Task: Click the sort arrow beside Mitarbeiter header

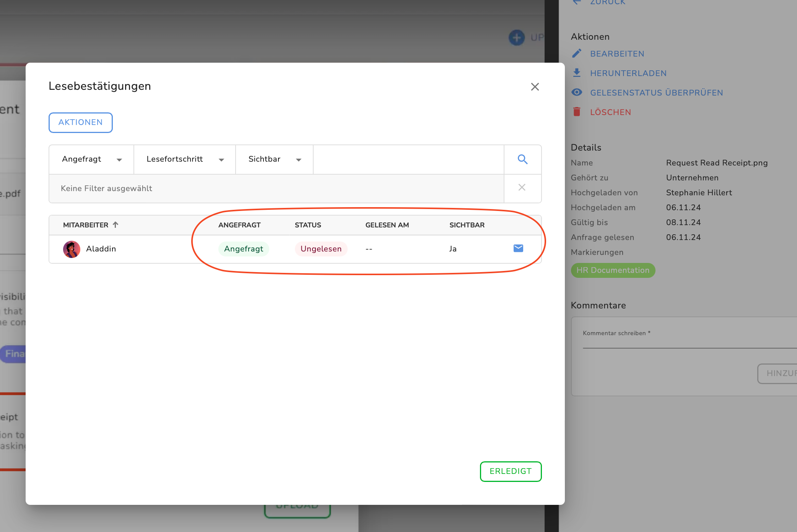Action: (x=115, y=225)
